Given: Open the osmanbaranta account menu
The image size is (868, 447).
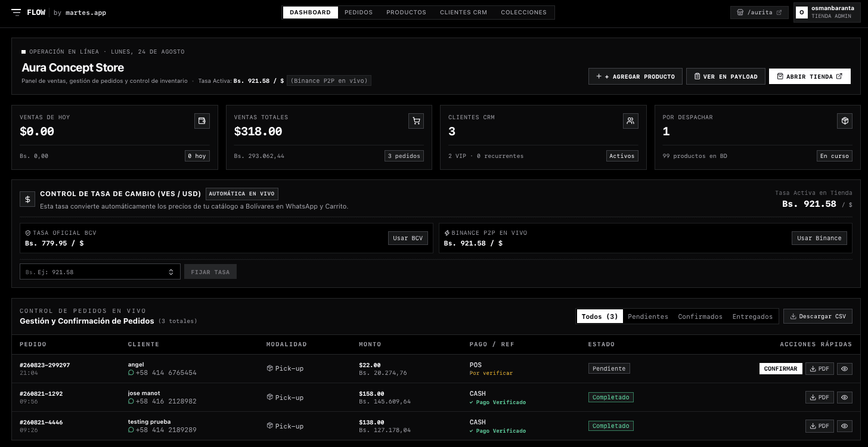Looking at the screenshot, I should pos(826,12).
